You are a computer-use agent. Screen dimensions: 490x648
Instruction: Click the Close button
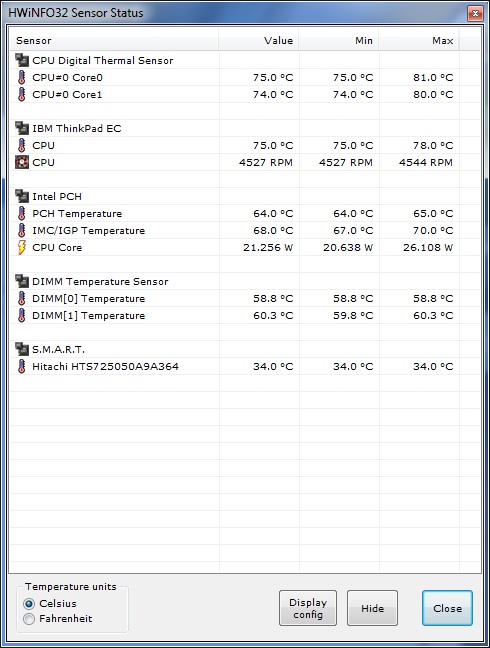click(x=447, y=608)
